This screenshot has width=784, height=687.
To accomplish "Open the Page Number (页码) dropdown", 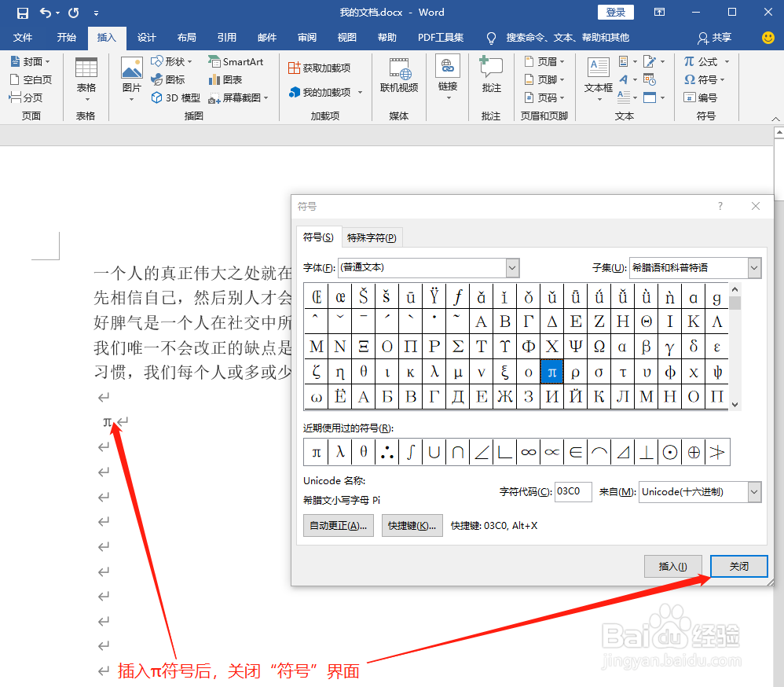I will point(544,97).
